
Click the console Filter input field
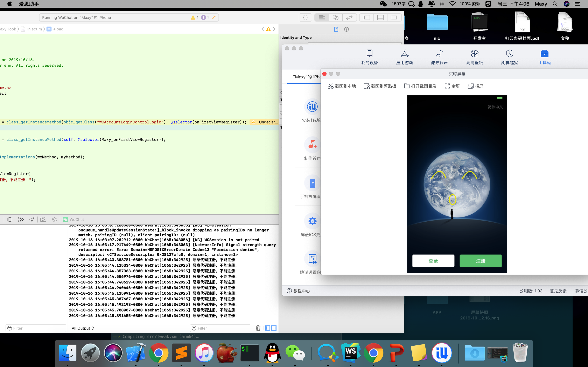[220, 328]
